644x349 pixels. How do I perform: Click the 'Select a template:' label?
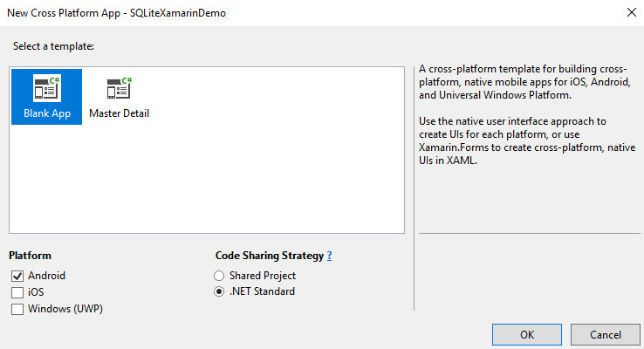pyautogui.click(x=53, y=46)
